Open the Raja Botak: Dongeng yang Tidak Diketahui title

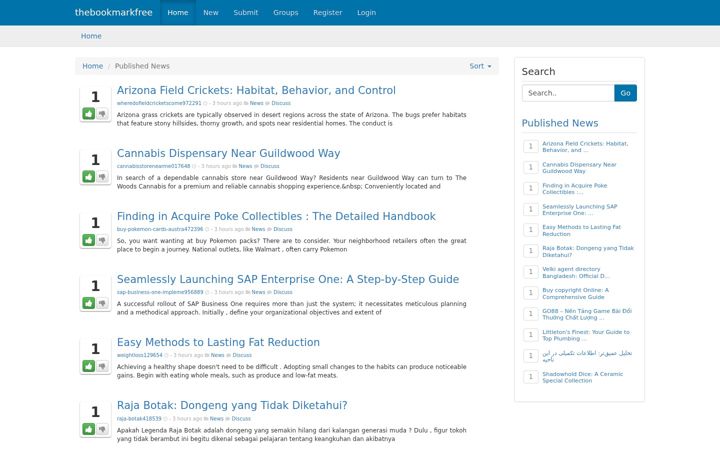pyautogui.click(x=232, y=405)
